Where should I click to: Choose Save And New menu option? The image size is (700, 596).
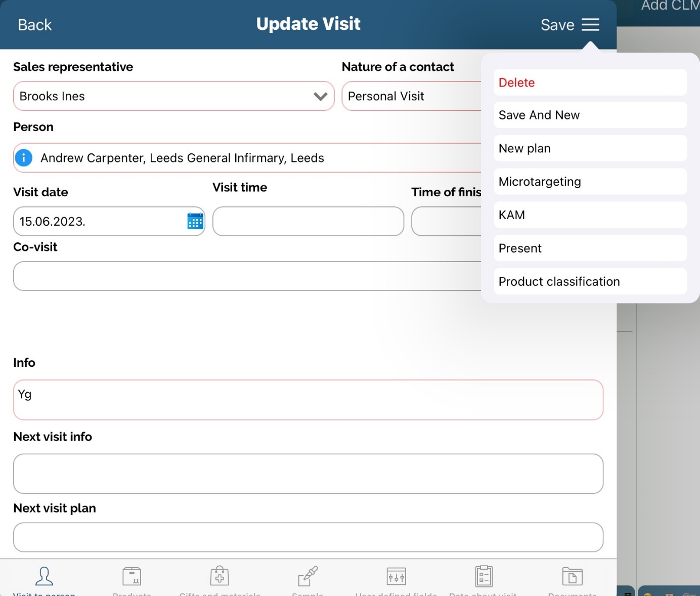[x=590, y=115]
